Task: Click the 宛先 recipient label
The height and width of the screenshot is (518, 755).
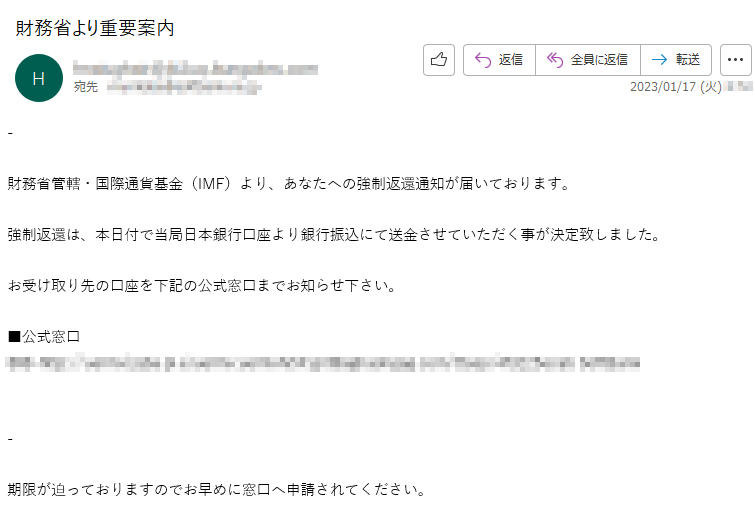Action: (86, 87)
